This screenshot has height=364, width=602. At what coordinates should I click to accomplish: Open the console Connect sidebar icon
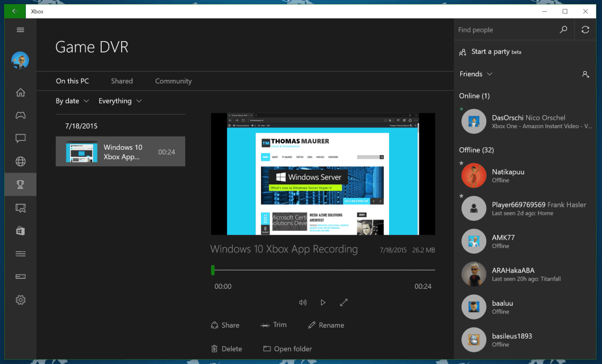(x=21, y=277)
